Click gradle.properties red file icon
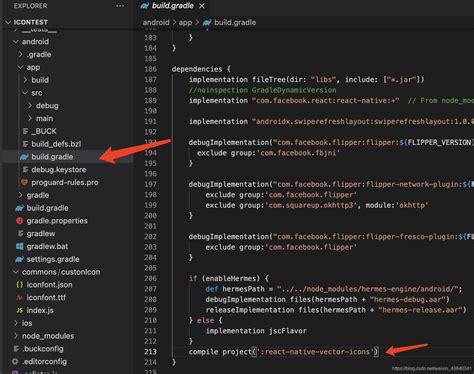474x374 pixels. pyautogui.click(x=20, y=221)
